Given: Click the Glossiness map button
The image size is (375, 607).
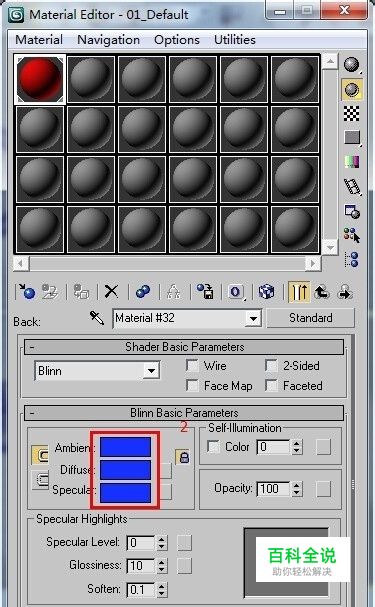Looking at the screenshot, I should (x=184, y=566).
